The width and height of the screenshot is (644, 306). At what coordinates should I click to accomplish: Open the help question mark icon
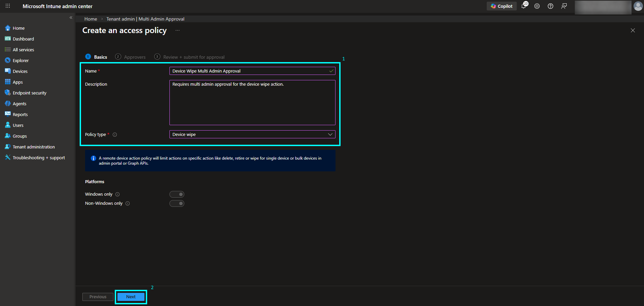551,6
